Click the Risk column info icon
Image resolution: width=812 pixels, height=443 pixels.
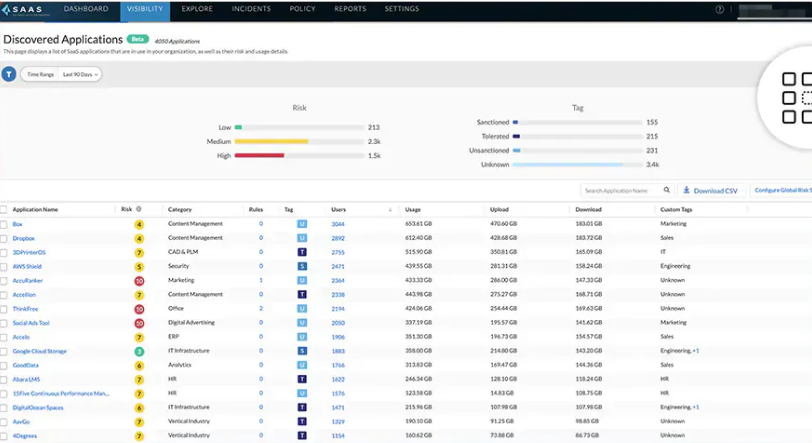(x=139, y=209)
